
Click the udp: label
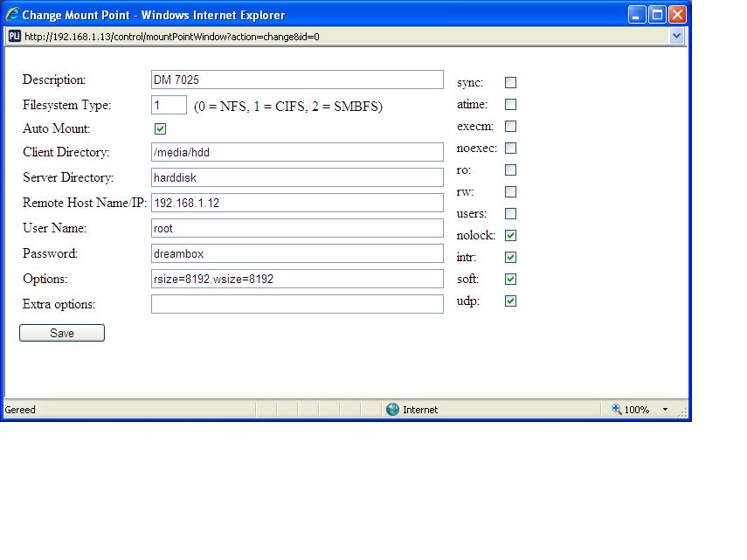468,301
